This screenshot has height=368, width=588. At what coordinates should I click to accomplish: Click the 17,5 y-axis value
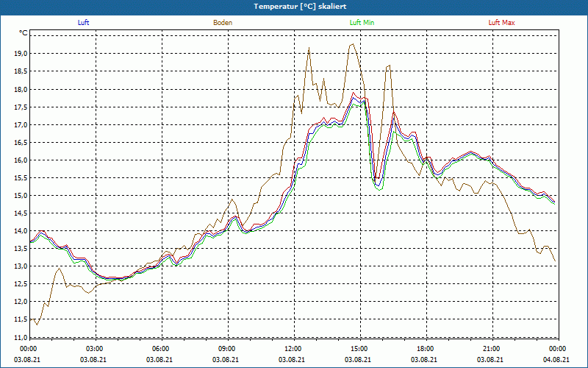[21, 107]
